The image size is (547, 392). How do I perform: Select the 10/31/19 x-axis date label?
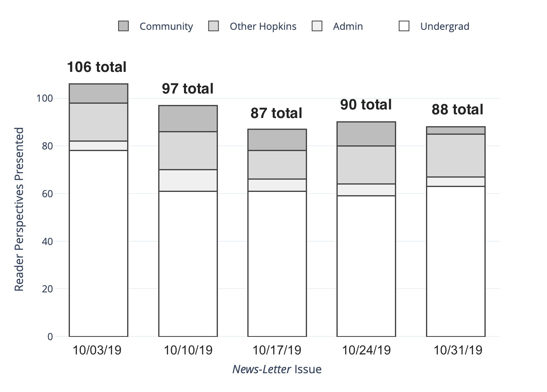tap(458, 350)
